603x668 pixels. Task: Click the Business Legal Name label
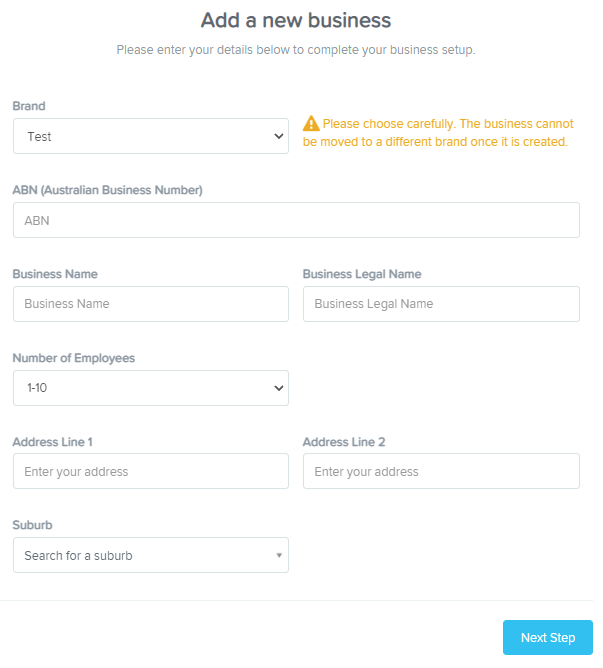362,274
